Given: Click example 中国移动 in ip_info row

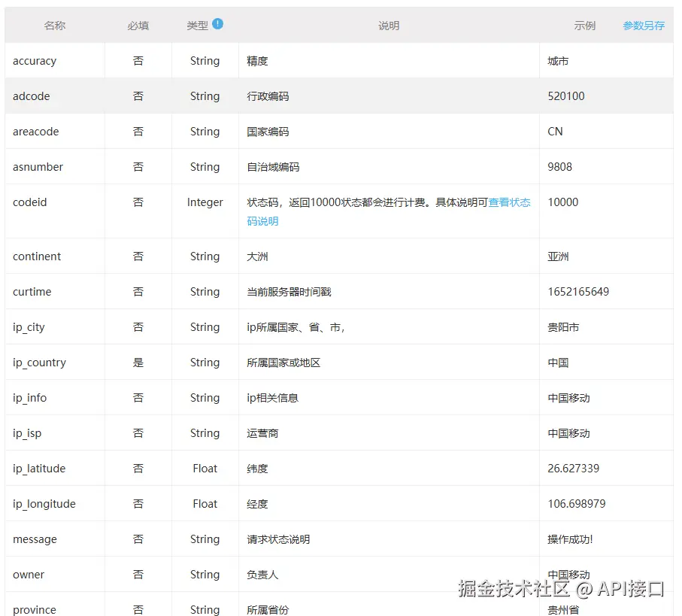Looking at the screenshot, I should coord(568,398).
